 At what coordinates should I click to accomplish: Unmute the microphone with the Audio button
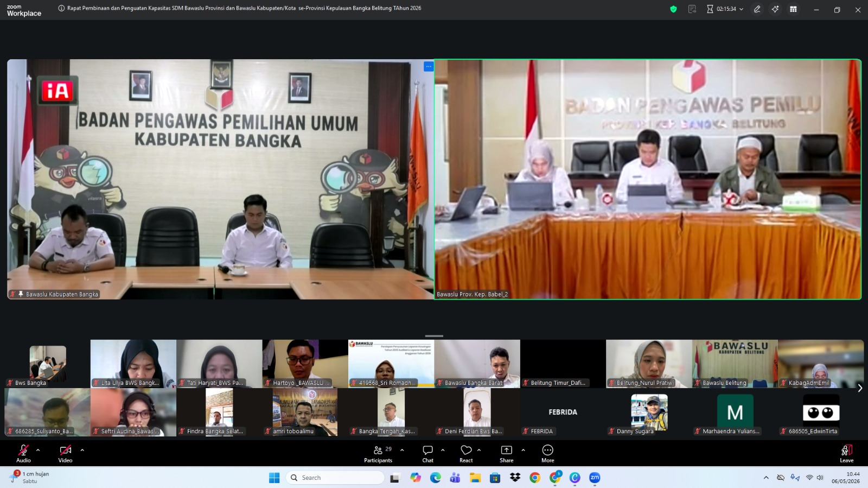(x=23, y=453)
